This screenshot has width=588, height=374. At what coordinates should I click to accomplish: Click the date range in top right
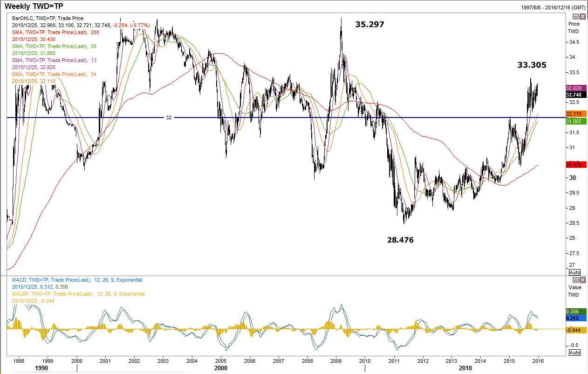coord(554,7)
